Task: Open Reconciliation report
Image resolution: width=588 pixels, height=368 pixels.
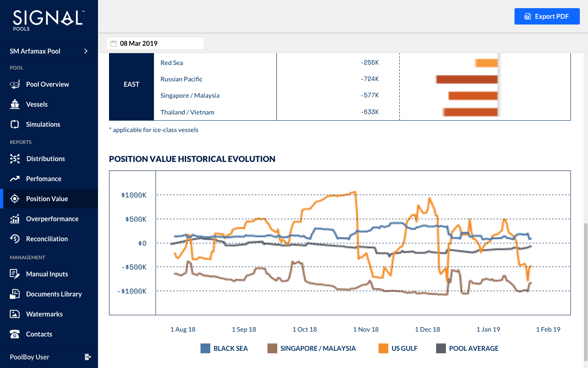Action: 49,239
